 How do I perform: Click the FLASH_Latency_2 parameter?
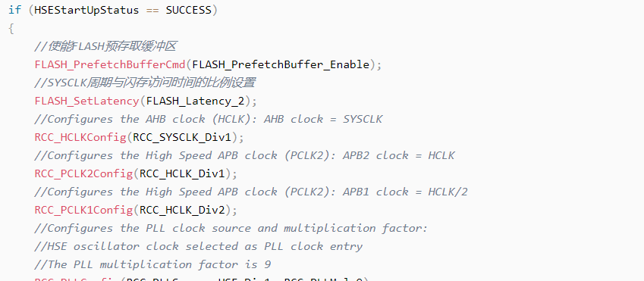click(195, 101)
